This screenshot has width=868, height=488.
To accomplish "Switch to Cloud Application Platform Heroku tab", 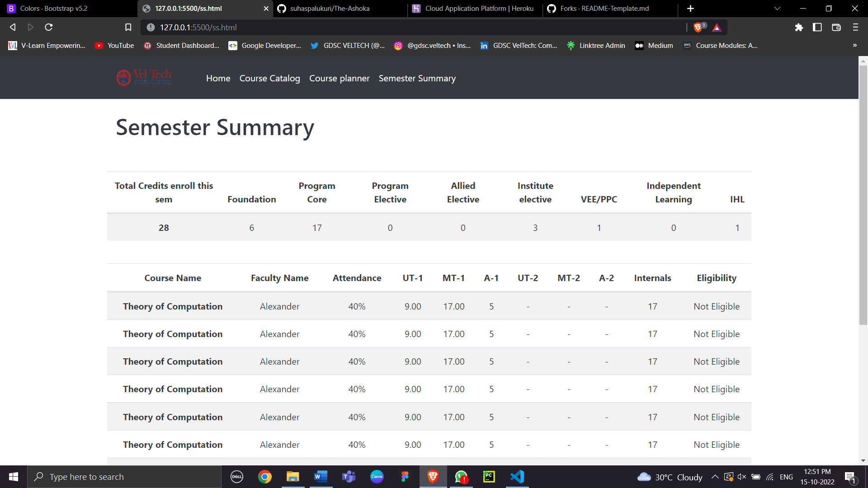I will [479, 9].
